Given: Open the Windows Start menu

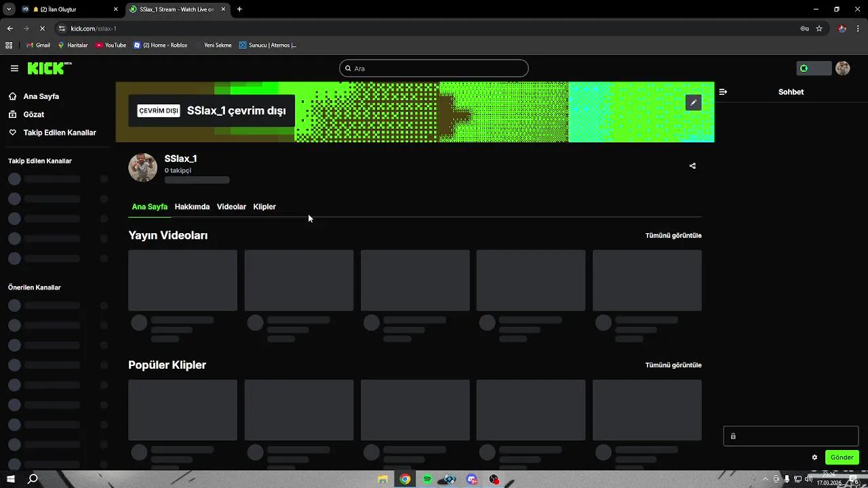Looking at the screenshot, I should (x=11, y=479).
